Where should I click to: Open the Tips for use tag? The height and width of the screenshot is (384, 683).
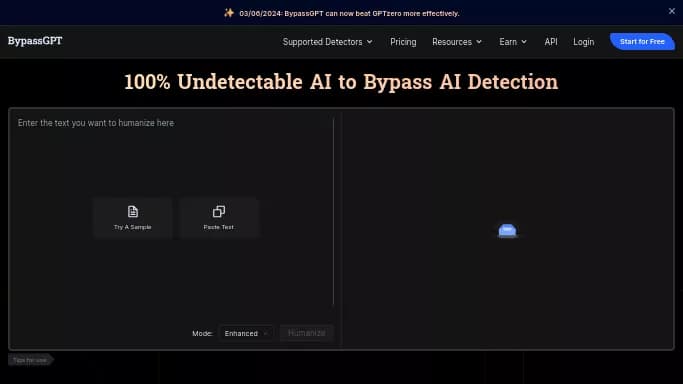[30, 360]
